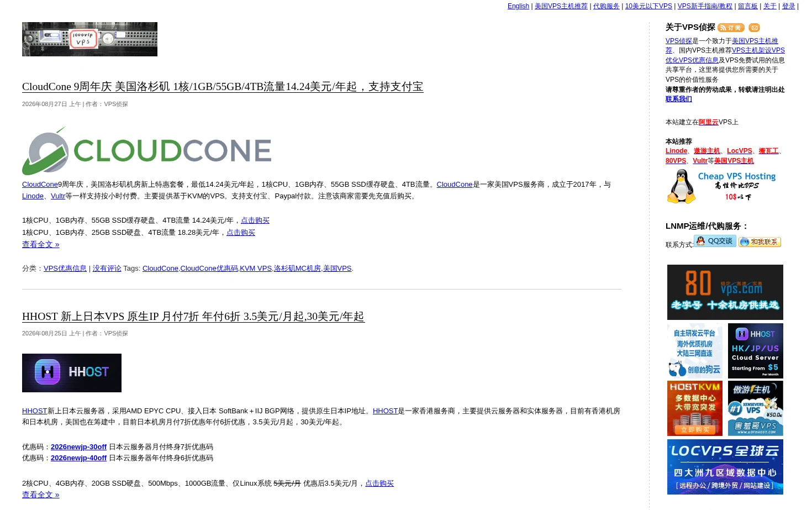Open the HHOST 新上日本VPS article title
Screen dimensions: 812x510
tap(193, 317)
